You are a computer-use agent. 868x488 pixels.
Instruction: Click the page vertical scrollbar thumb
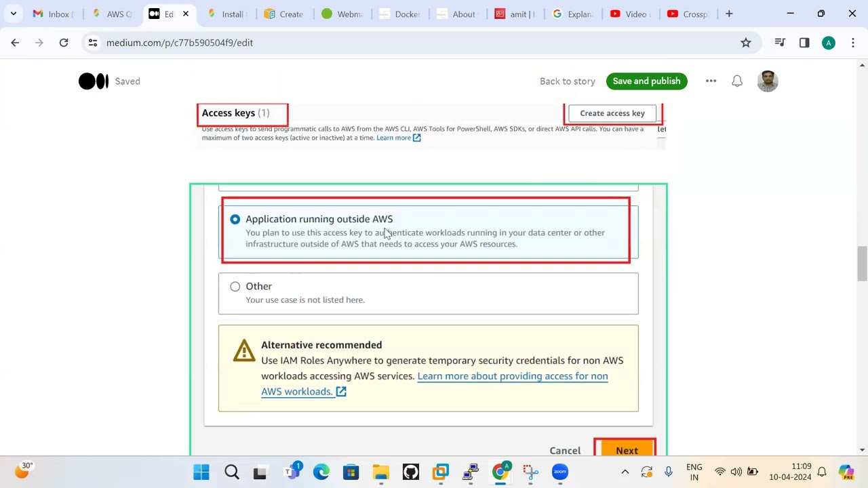[862, 264]
